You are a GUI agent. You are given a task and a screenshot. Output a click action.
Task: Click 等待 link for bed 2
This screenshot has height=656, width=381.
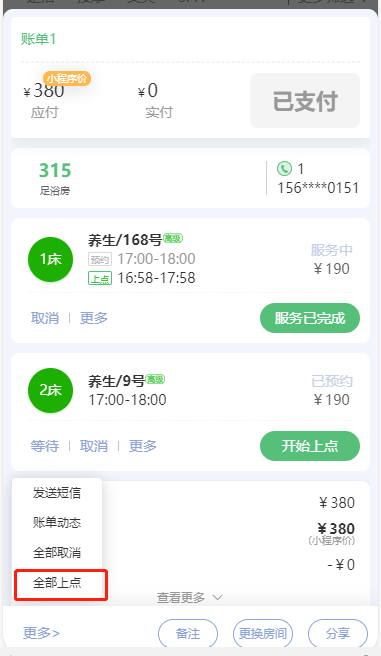[x=45, y=446]
